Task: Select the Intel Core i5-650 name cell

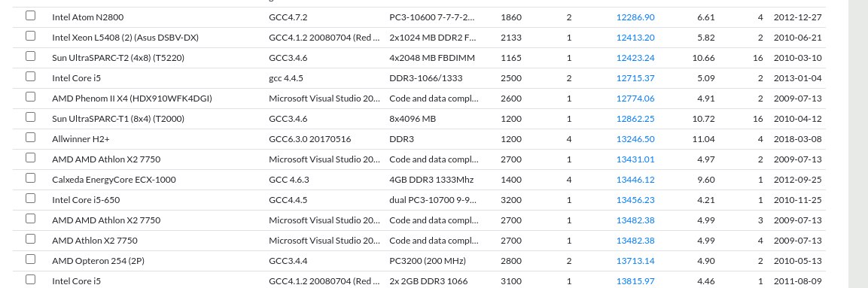Action: click(86, 200)
